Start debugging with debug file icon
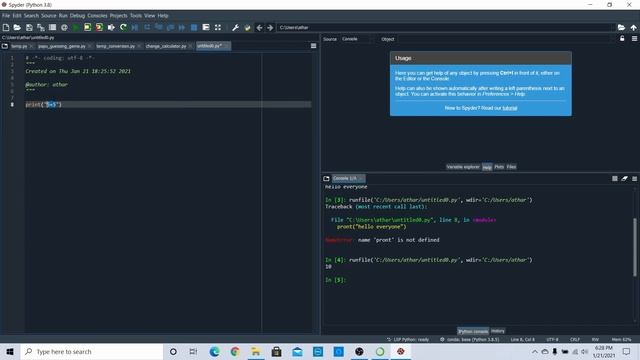The width and height of the screenshot is (640, 360). coord(135,27)
